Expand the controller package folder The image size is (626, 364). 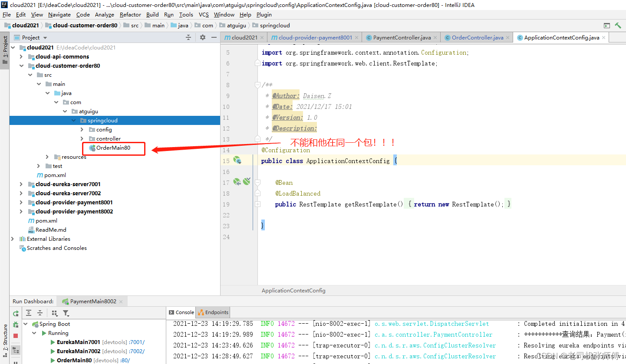pyautogui.click(x=82, y=138)
